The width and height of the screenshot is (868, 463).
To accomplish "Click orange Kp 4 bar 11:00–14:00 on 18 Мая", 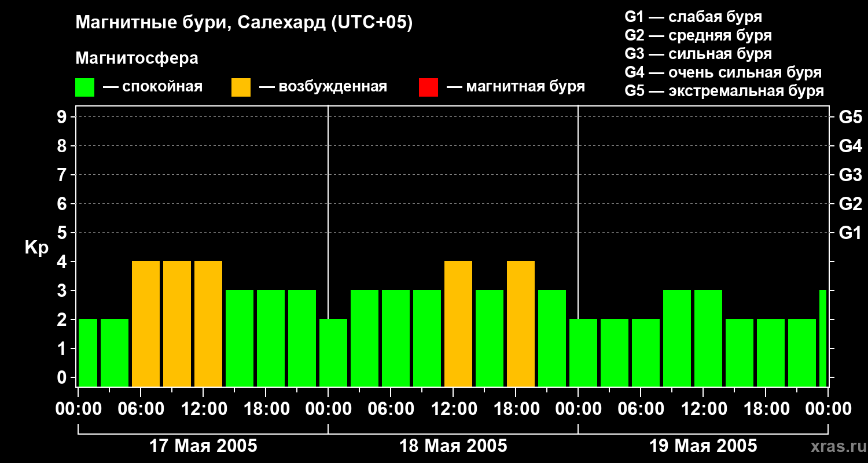I will click(x=458, y=324).
